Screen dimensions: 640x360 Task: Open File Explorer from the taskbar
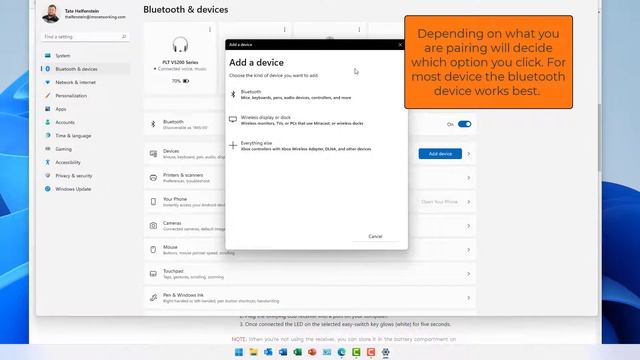tap(253, 352)
